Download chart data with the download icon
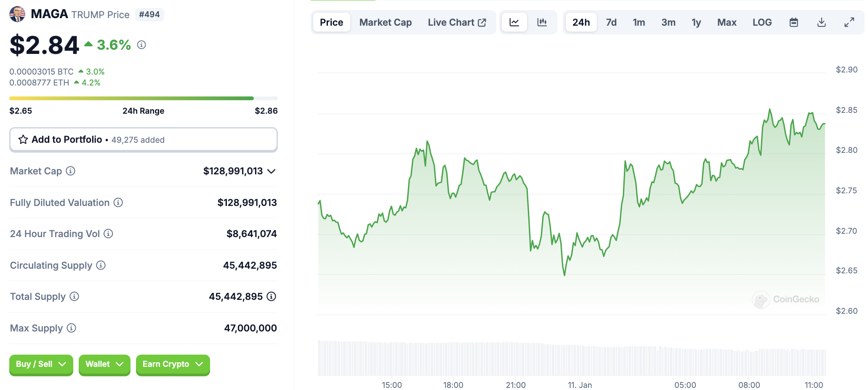 pos(821,22)
